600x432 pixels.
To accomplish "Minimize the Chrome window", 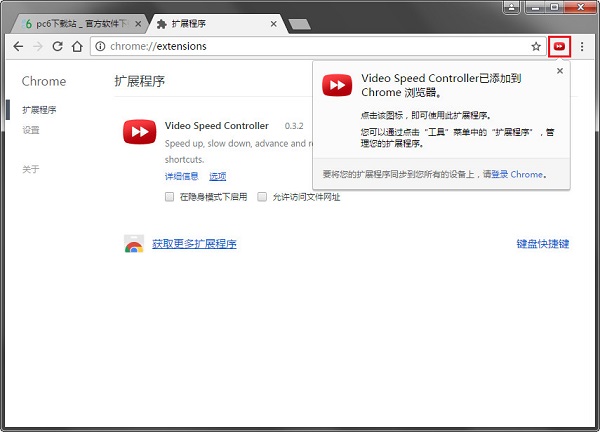I will (x=536, y=7).
